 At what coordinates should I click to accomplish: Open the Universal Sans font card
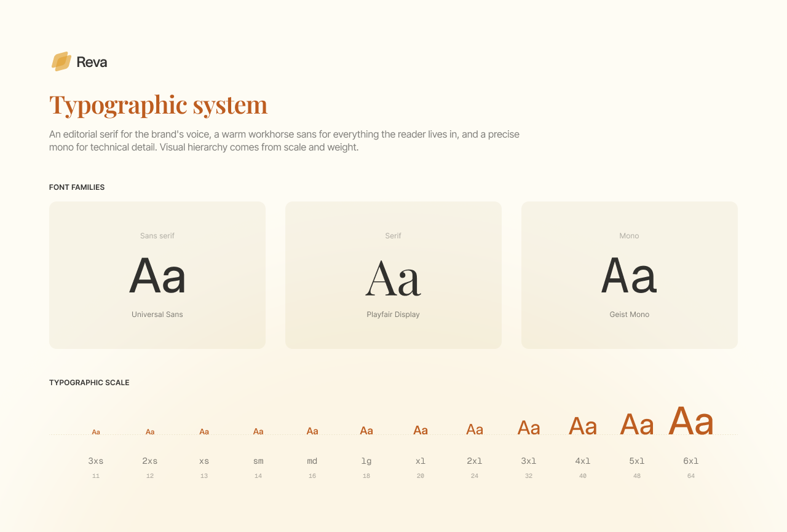point(157,275)
